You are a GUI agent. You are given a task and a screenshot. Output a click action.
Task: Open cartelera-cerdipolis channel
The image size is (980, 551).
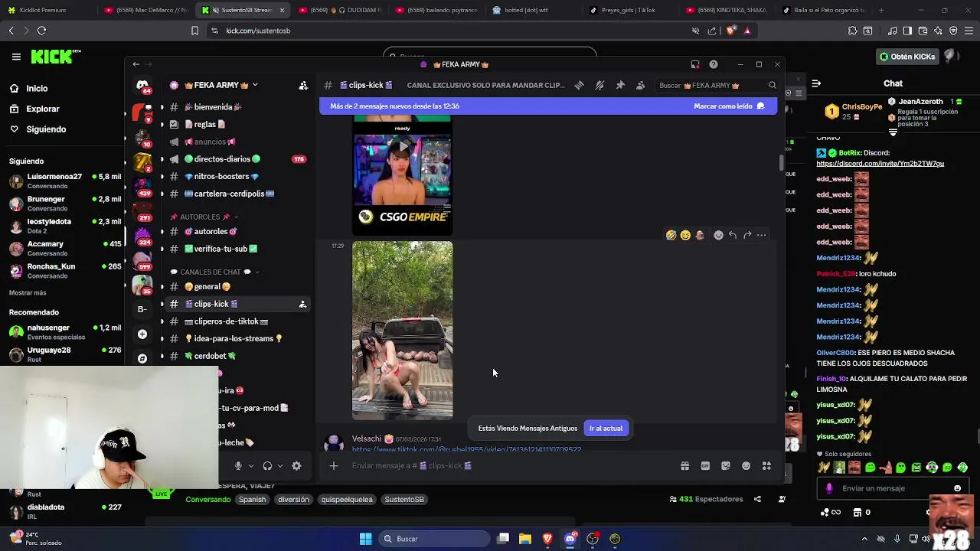pos(237,194)
